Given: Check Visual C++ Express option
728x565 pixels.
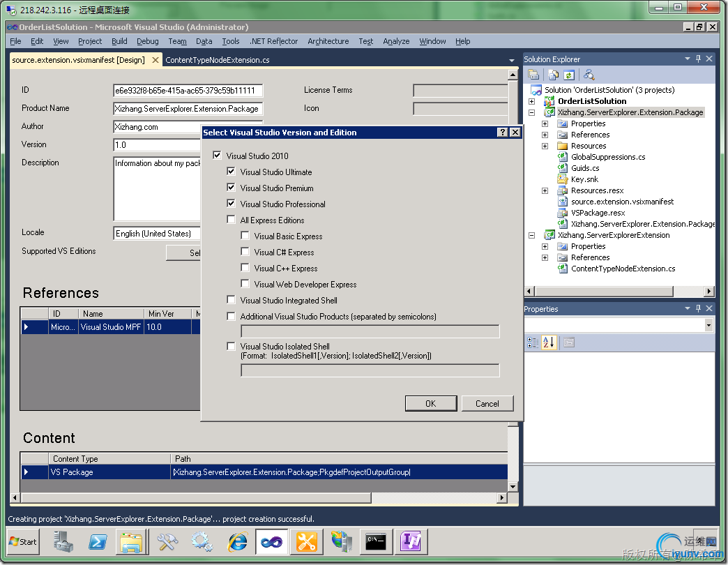Looking at the screenshot, I should 245,267.
